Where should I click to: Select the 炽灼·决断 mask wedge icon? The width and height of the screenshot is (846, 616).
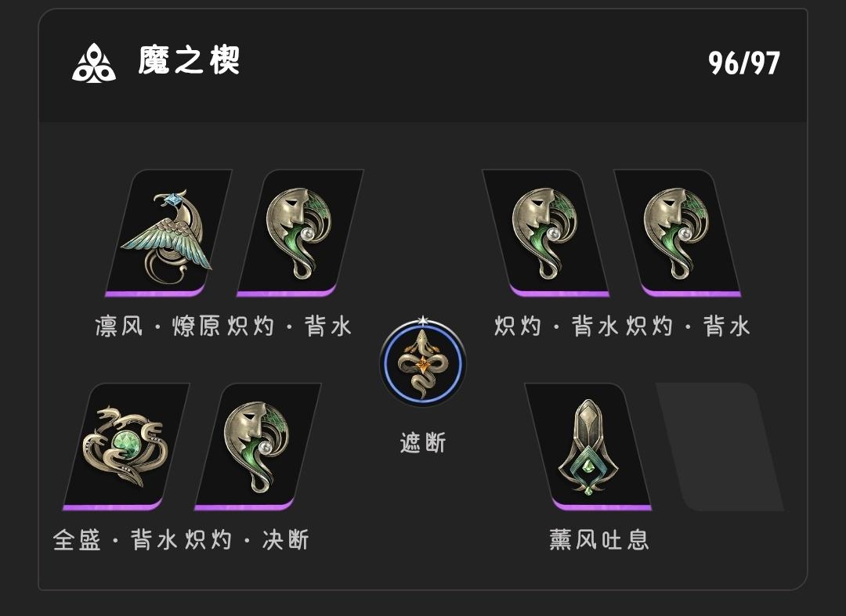pyautogui.click(x=258, y=446)
